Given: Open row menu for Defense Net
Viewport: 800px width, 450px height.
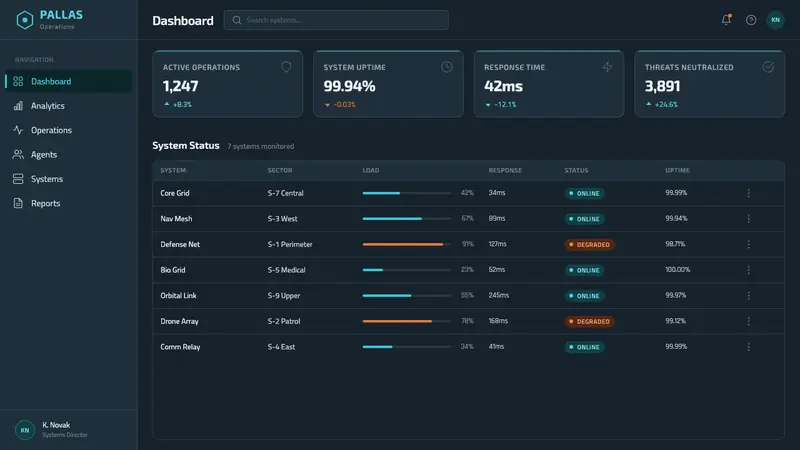Looking at the screenshot, I should pyautogui.click(x=748, y=244).
